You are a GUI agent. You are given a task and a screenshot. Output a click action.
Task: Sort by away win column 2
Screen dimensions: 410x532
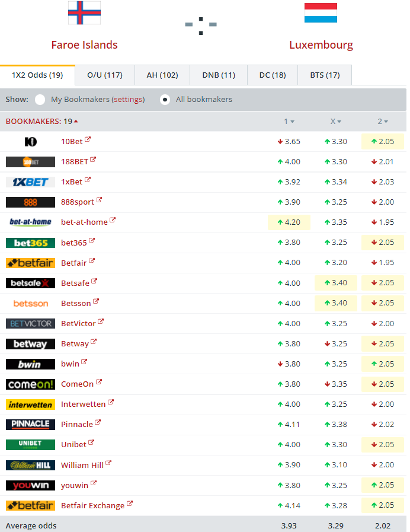point(383,122)
